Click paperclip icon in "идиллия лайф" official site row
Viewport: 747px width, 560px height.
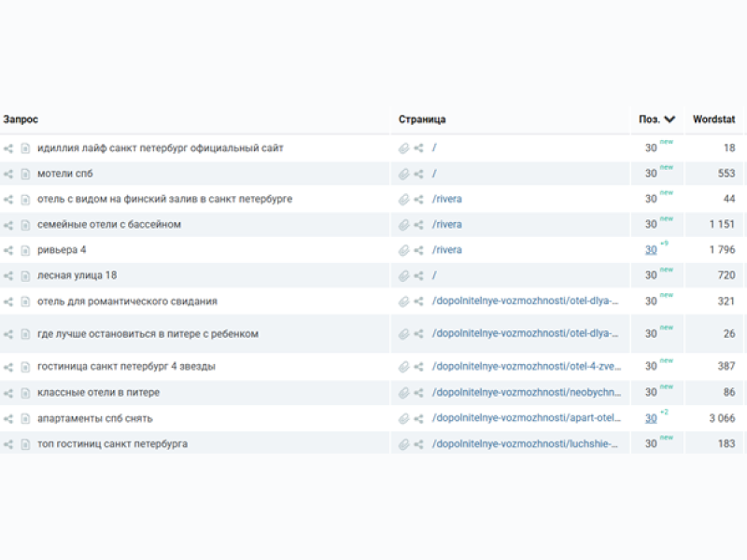(403, 148)
